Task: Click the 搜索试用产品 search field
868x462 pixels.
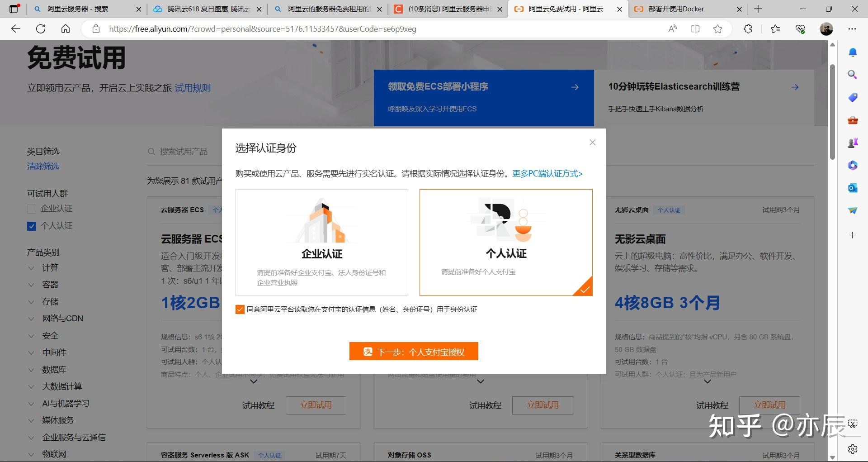Action: click(184, 152)
